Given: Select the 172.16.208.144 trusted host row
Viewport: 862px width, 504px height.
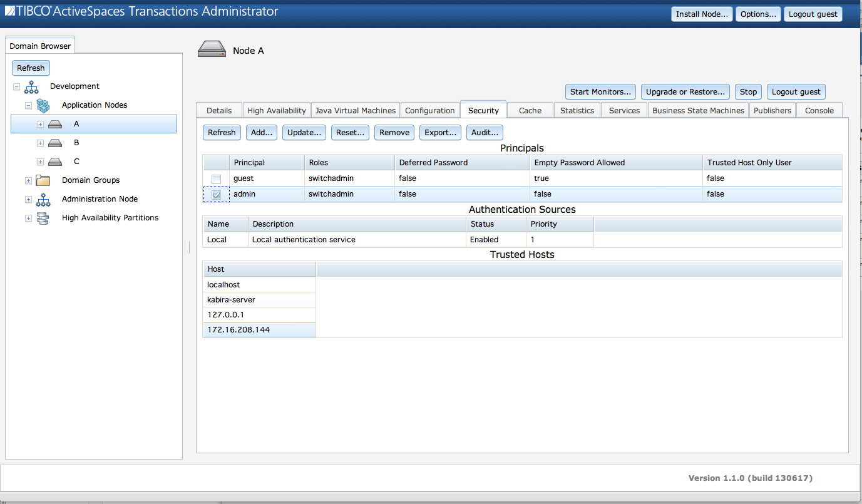Looking at the screenshot, I should tap(259, 329).
